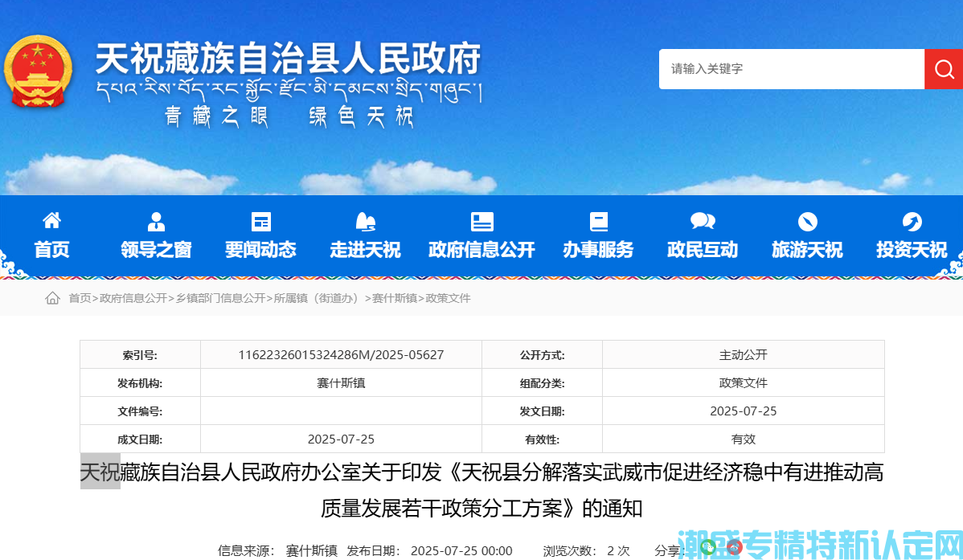Open 赛什斯镇 breadcrumb link
The width and height of the screenshot is (963, 560).
(x=395, y=298)
